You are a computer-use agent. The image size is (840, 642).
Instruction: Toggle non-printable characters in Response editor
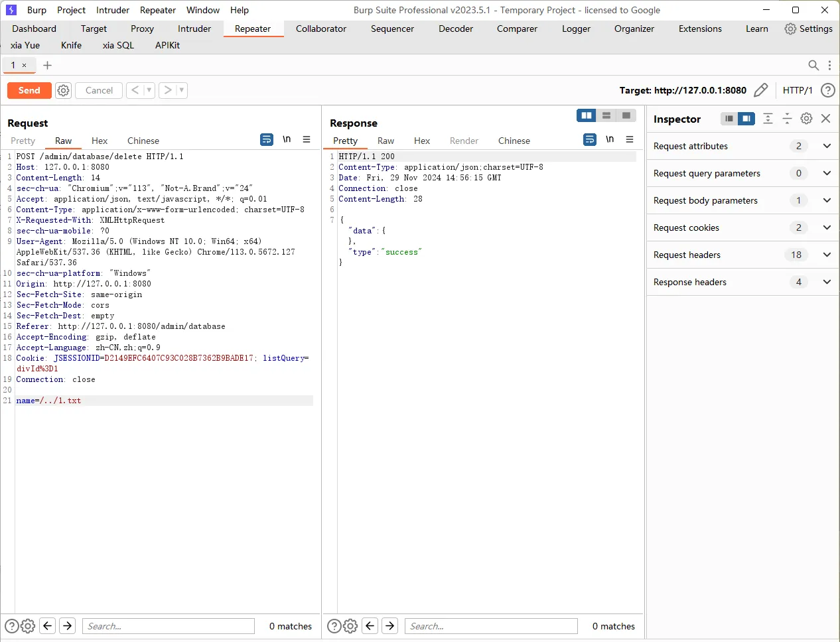[x=610, y=139]
